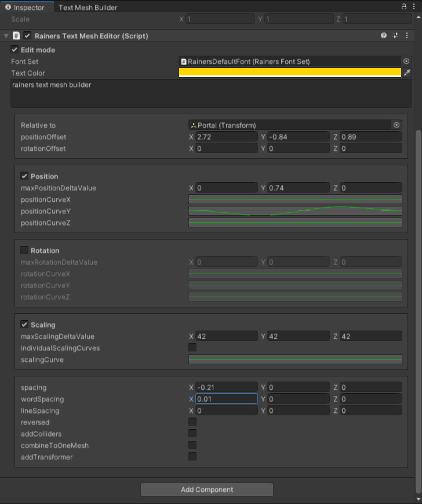Enable the Rotation checkbox

pyautogui.click(x=24, y=250)
